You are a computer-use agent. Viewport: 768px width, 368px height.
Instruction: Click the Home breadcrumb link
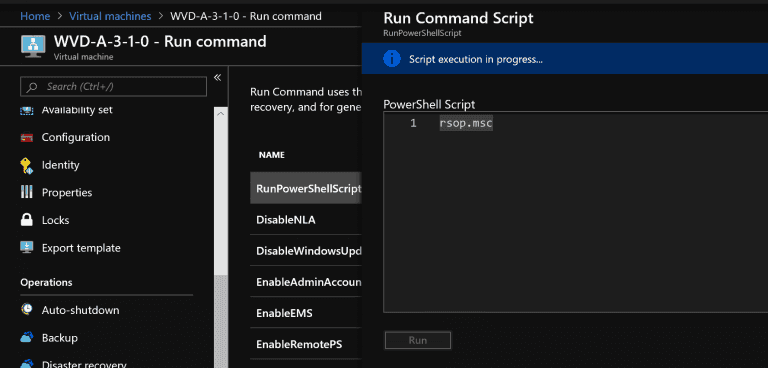[35, 16]
